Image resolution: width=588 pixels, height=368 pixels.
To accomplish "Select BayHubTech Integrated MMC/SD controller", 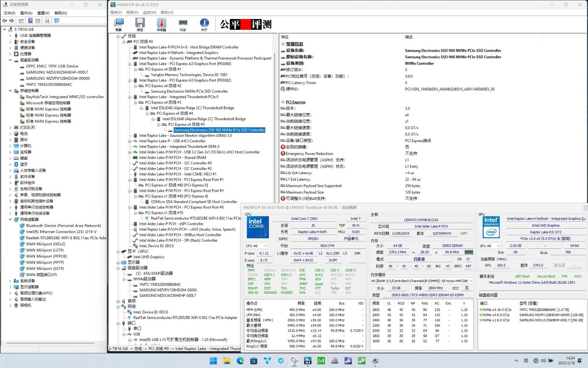I will (65, 97).
